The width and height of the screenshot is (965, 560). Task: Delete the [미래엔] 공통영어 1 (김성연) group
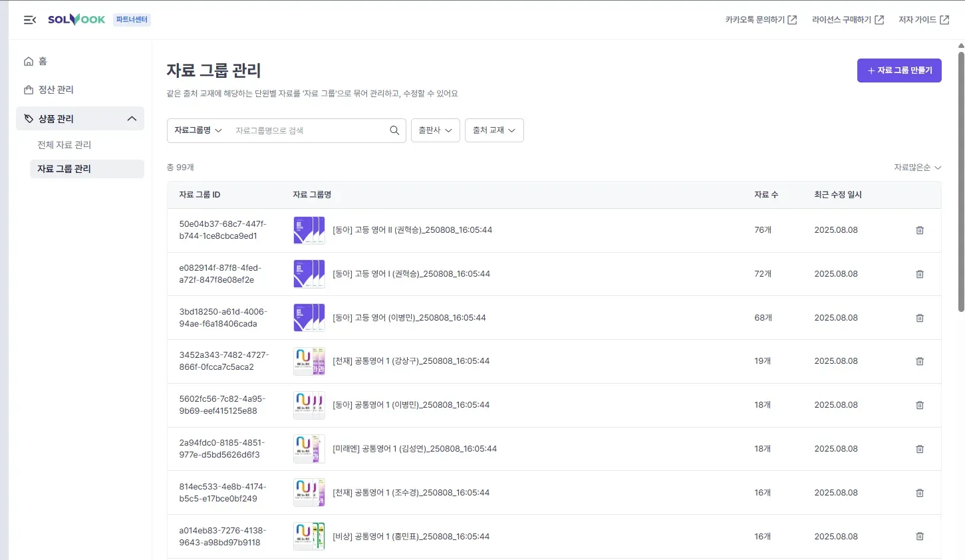coord(920,449)
